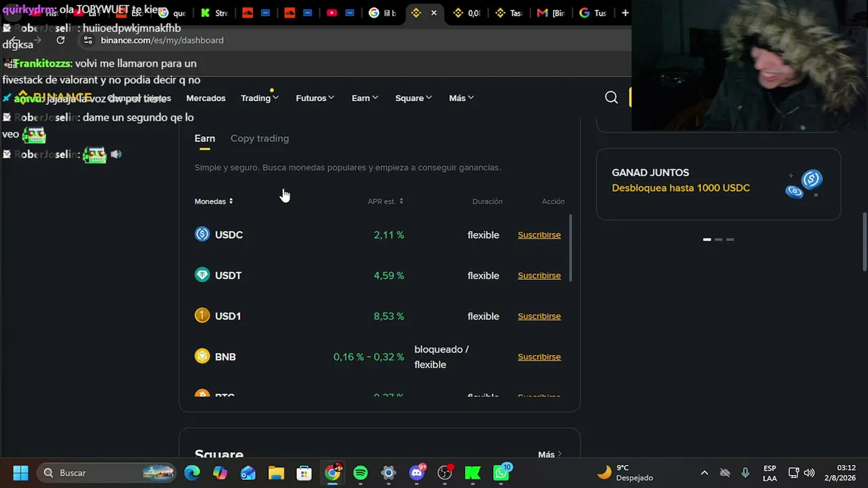Click the page vertical scrollbar
This screenshot has width=868, height=488.
(x=865, y=242)
